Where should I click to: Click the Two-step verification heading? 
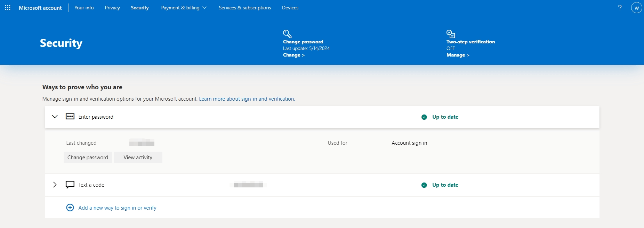(470, 42)
